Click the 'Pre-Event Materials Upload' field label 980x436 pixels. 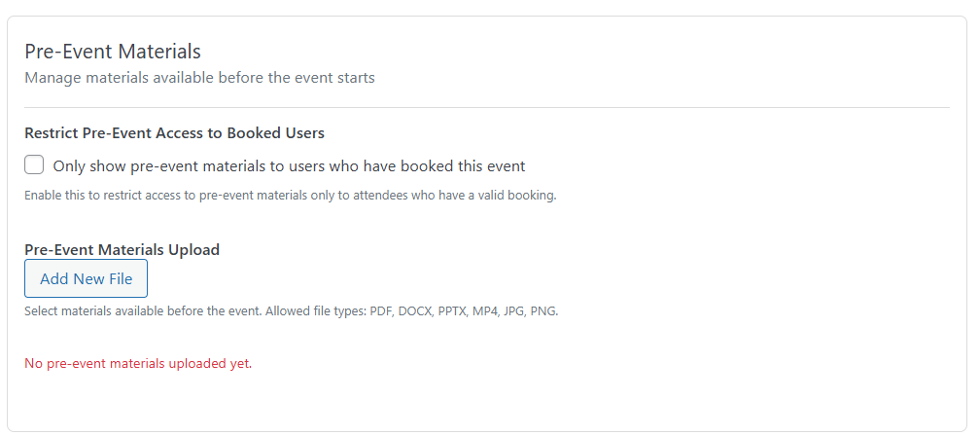(x=122, y=249)
